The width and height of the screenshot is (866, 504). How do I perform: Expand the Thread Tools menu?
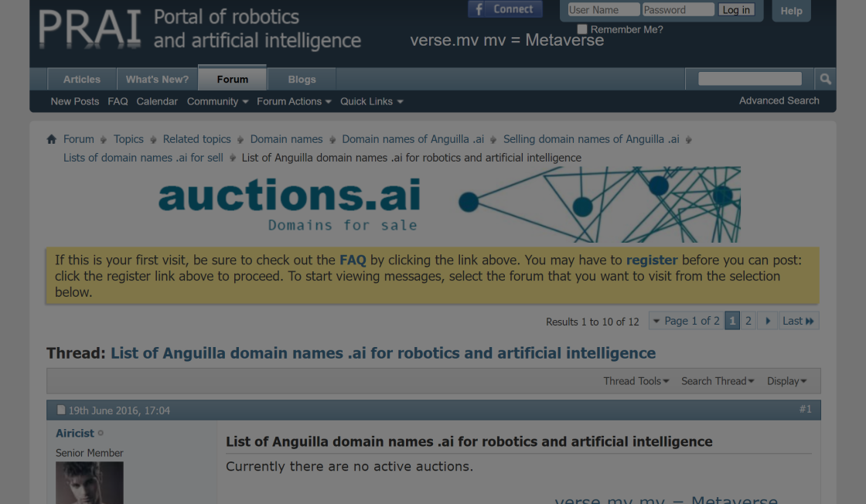(x=636, y=381)
